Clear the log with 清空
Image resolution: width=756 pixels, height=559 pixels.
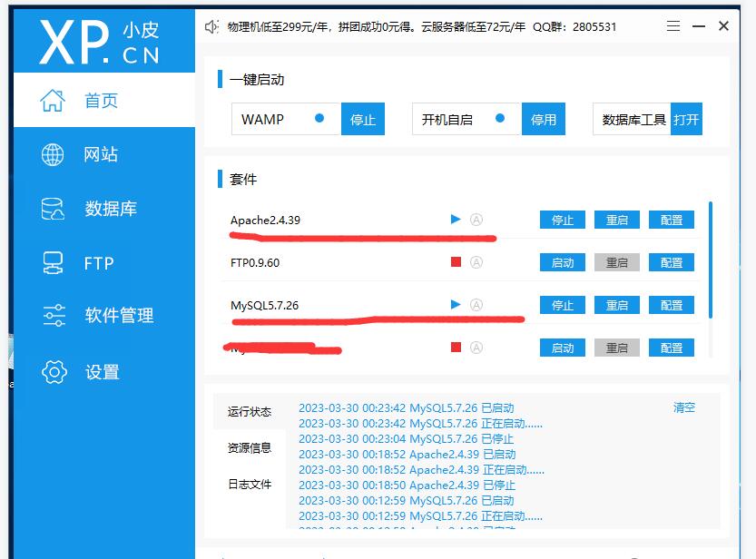[x=684, y=407]
